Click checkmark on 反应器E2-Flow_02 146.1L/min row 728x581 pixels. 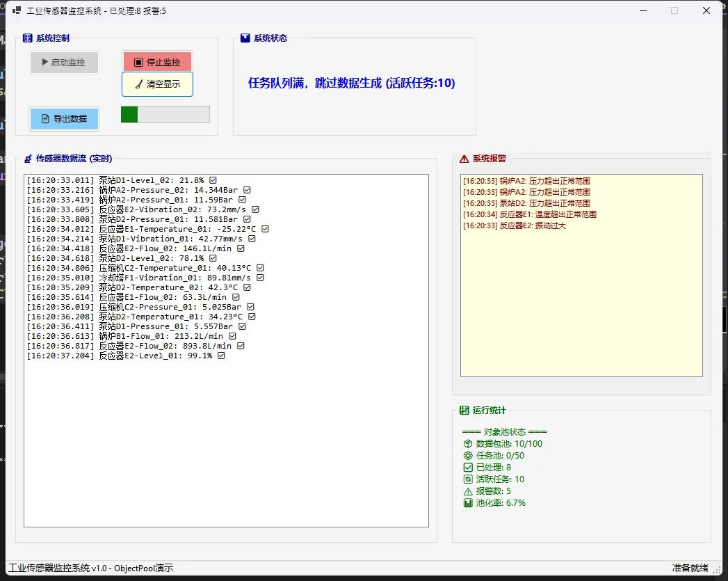pyautogui.click(x=241, y=248)
